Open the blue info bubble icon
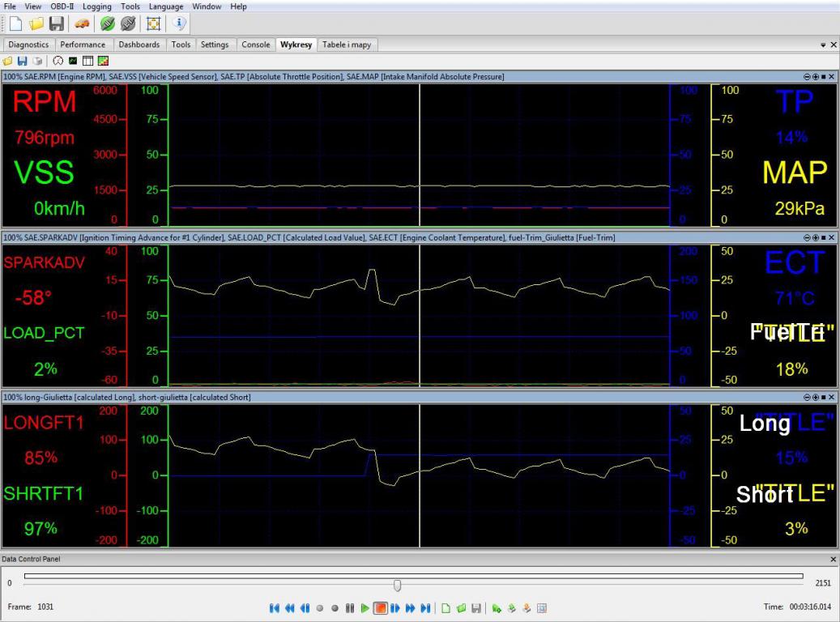Image resolution: width=840 pixels, height=622 pixels. (180, 23)
